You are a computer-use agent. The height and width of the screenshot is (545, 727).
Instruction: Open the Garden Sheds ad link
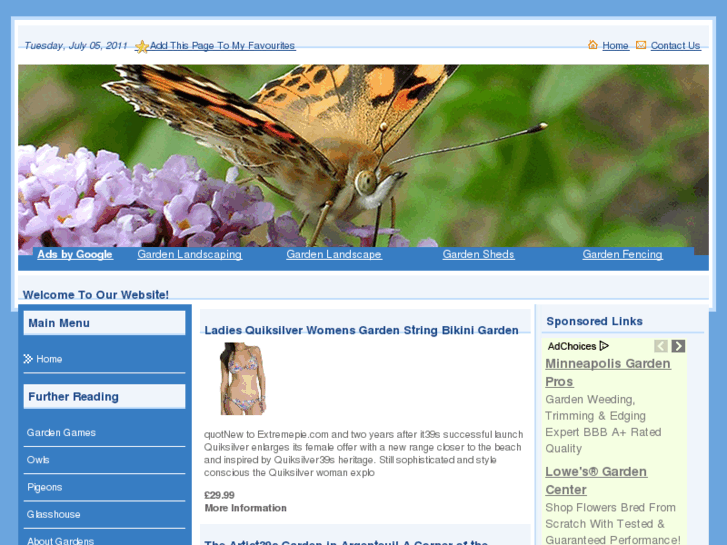pyautogui.click(x=478, y=254)
